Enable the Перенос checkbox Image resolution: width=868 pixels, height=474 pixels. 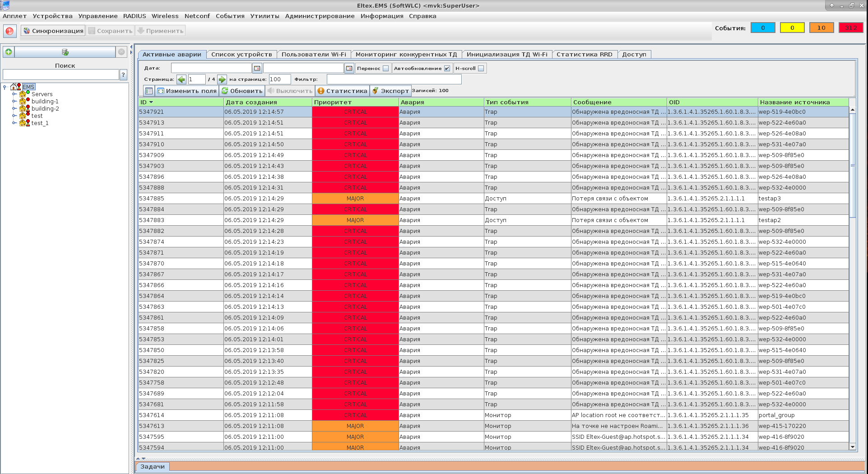(x=385, y=69)
